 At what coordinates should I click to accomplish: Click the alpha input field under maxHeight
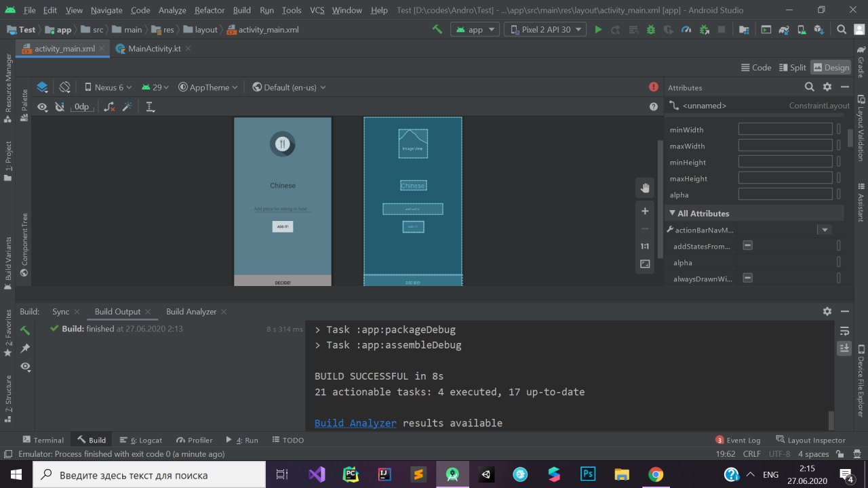785,195
